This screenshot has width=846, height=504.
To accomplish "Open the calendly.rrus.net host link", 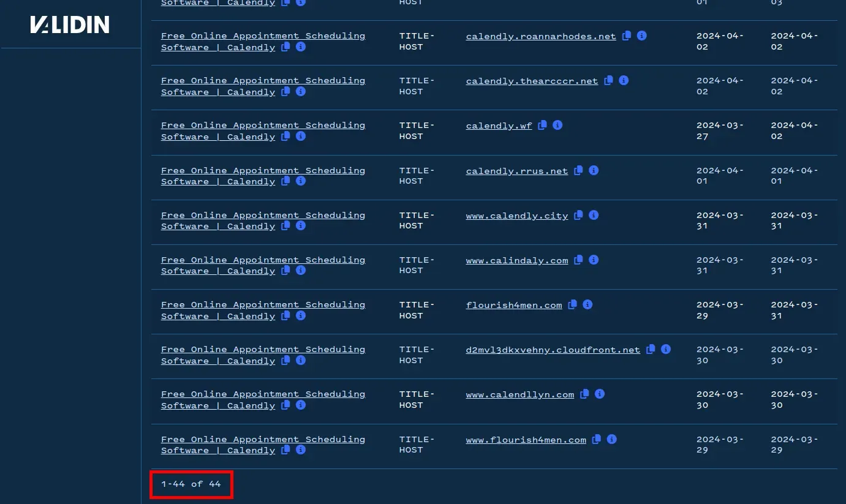I will tap(517, 171).
